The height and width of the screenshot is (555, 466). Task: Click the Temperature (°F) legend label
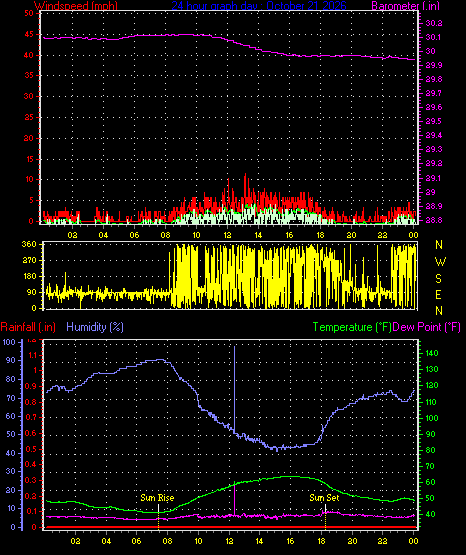click(x=352, y=327)
